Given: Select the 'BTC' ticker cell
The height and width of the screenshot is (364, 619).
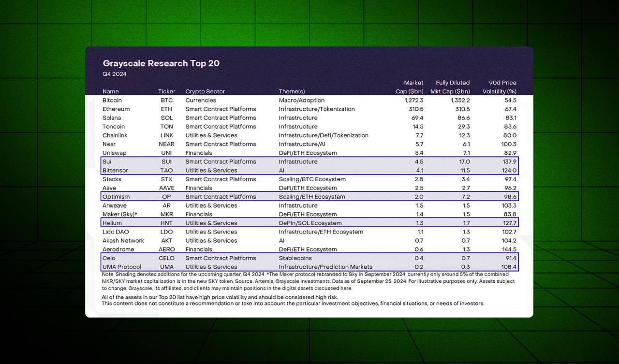Looking at the screenshot, I should (167, 100).
